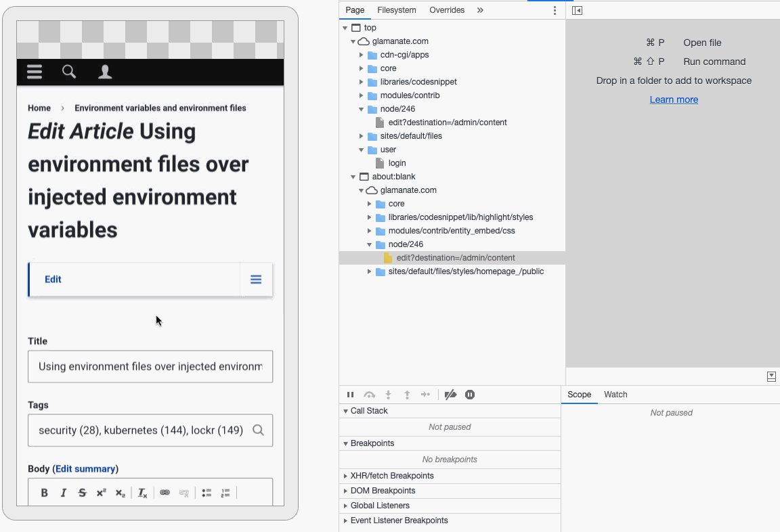Toggle deactivate breakpoints button

pos(450,395)
